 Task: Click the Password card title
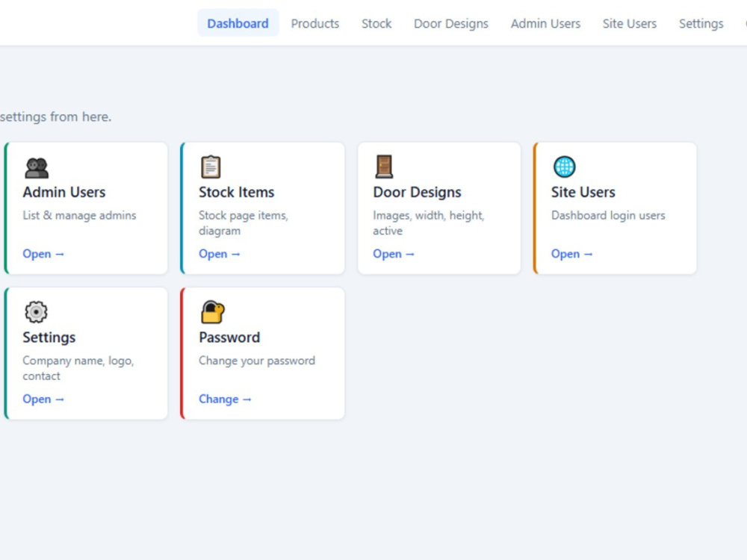coord(229,337)
